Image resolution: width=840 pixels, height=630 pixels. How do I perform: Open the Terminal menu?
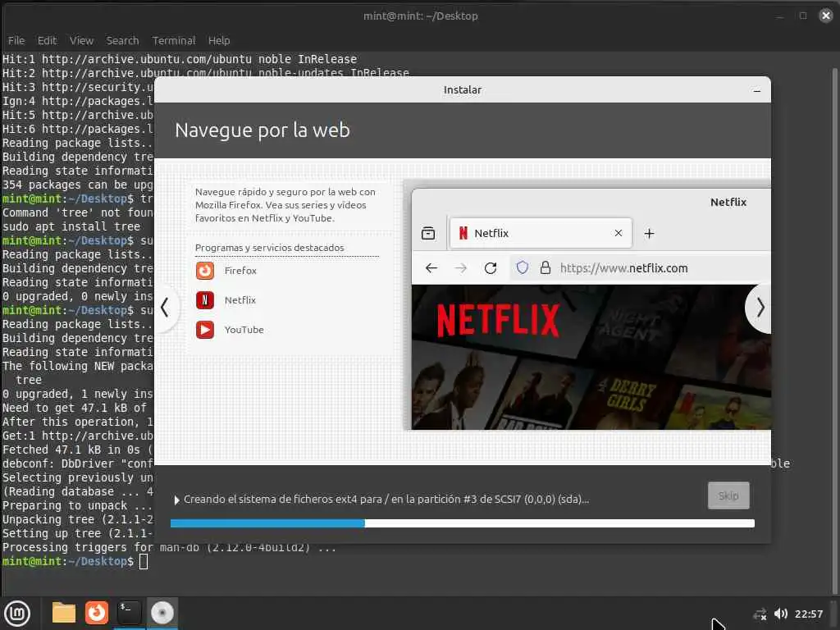click(x=174, y=41)
